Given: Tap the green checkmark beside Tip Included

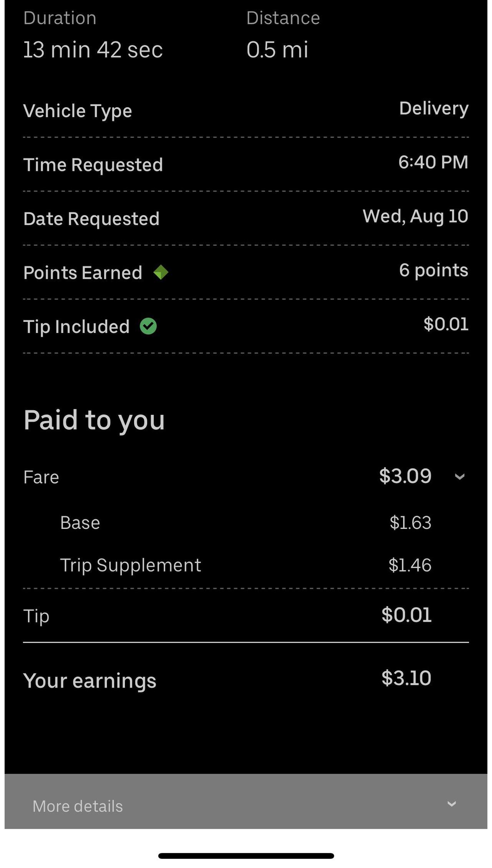Looking at the screenshot, I should click(148, 326).
